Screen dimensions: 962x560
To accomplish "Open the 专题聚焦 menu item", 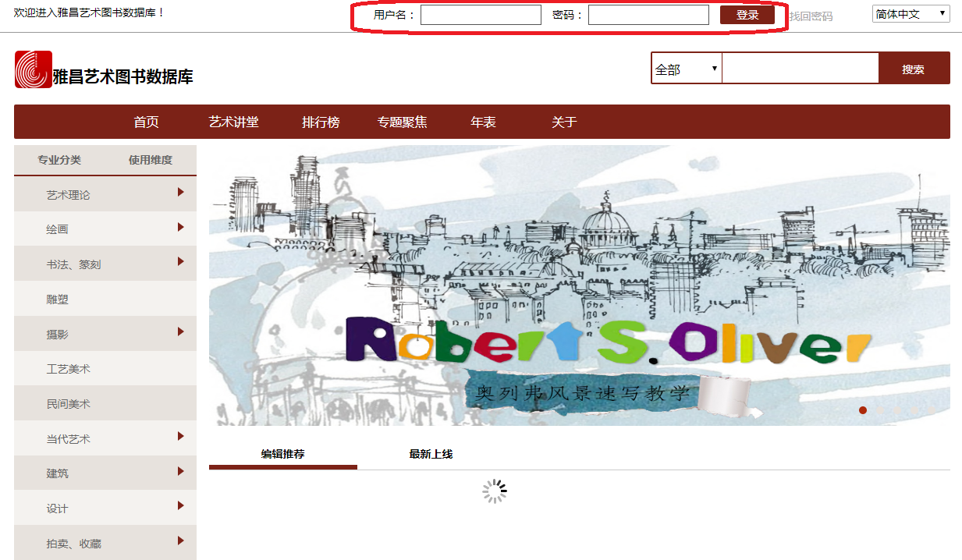I will point(402,122).
